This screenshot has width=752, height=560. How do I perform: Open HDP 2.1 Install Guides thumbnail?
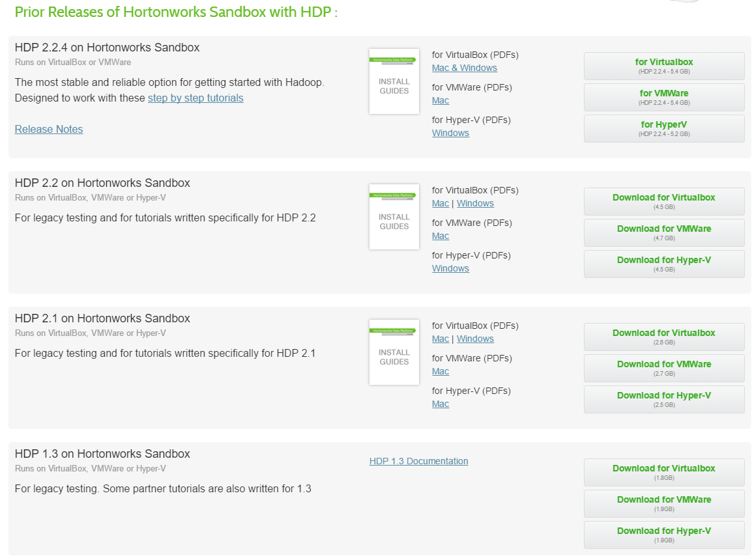[394, 352]
